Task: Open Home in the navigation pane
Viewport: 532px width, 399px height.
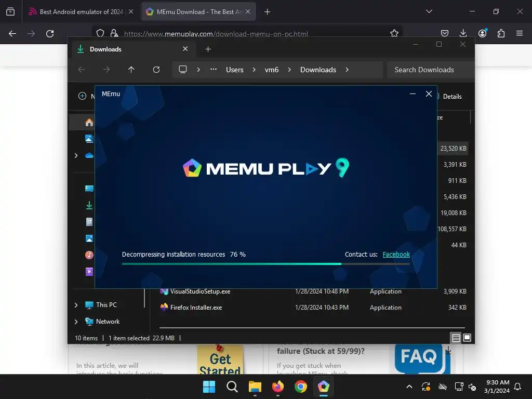Action: click(x=89, y=122)
